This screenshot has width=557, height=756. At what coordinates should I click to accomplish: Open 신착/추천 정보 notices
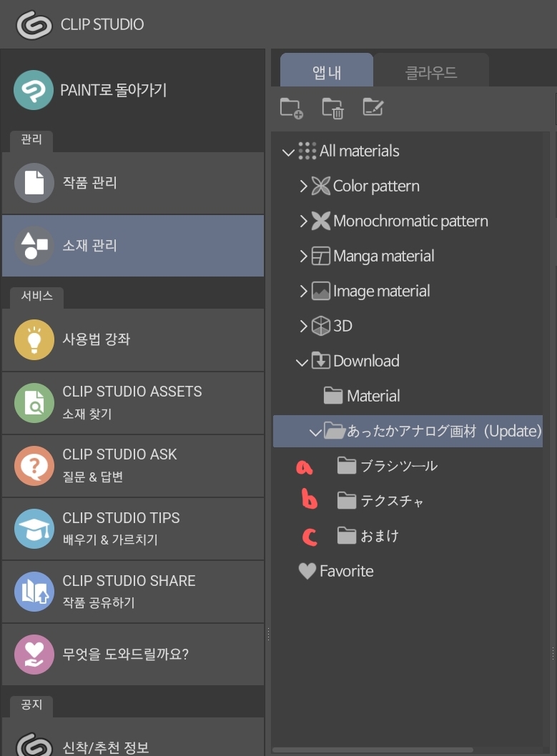point(133,737)
